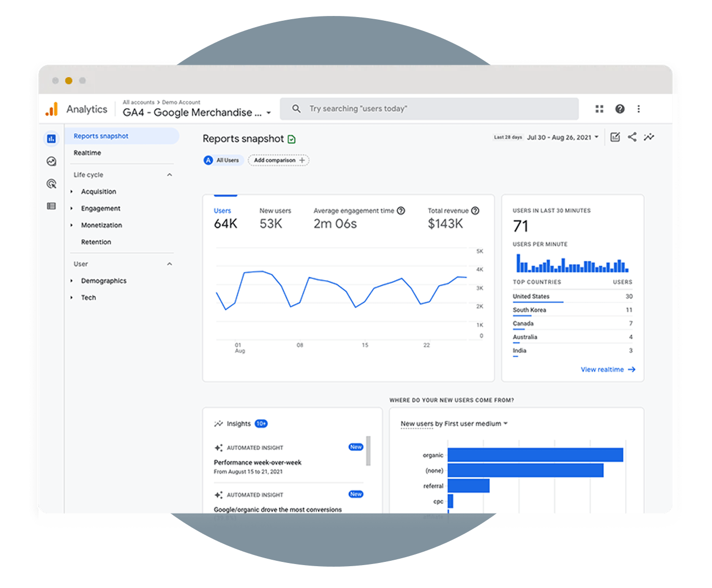712x588 pixels.
Task: Open the property selector dropdown arrow
Action: [269, 113]
